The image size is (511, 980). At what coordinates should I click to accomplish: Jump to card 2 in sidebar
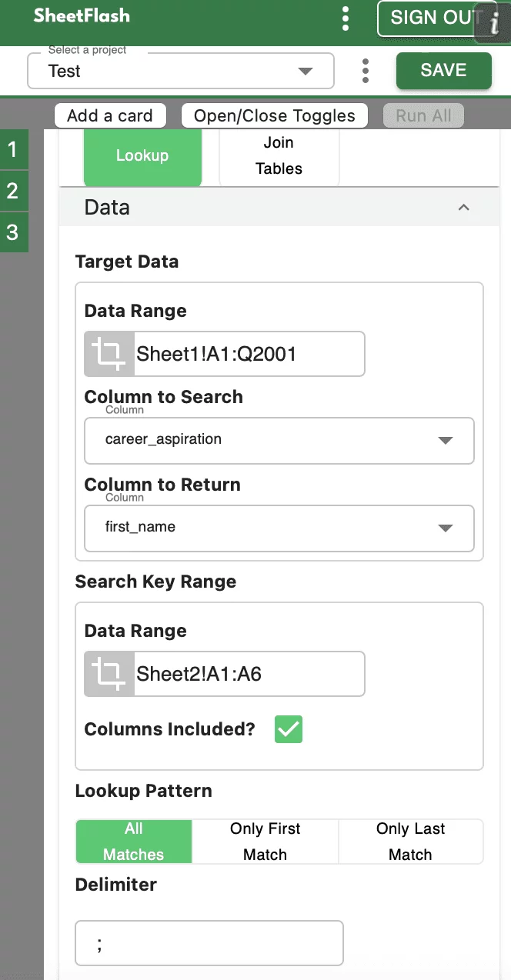click(x=13, y=191)
